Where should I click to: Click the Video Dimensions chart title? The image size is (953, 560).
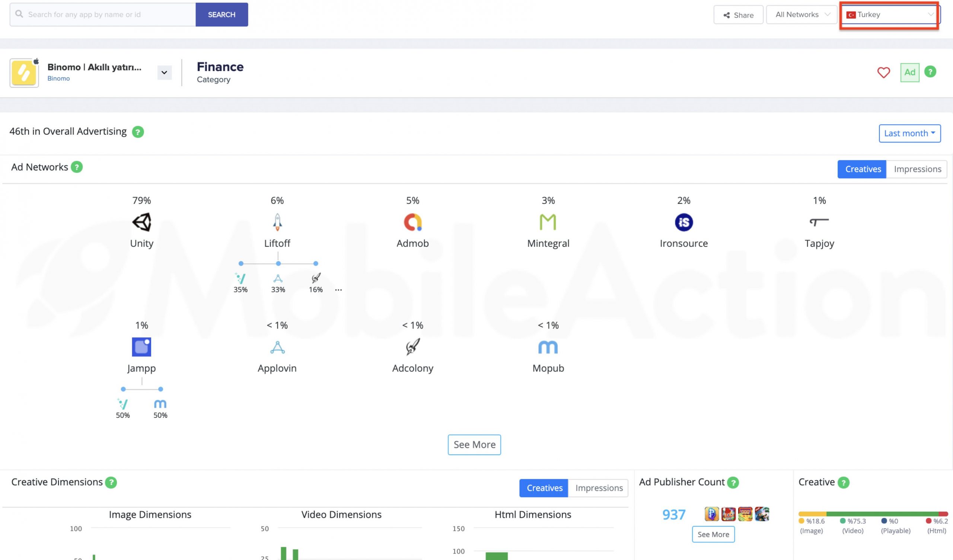pyautogui.click(x=341, y=514)
